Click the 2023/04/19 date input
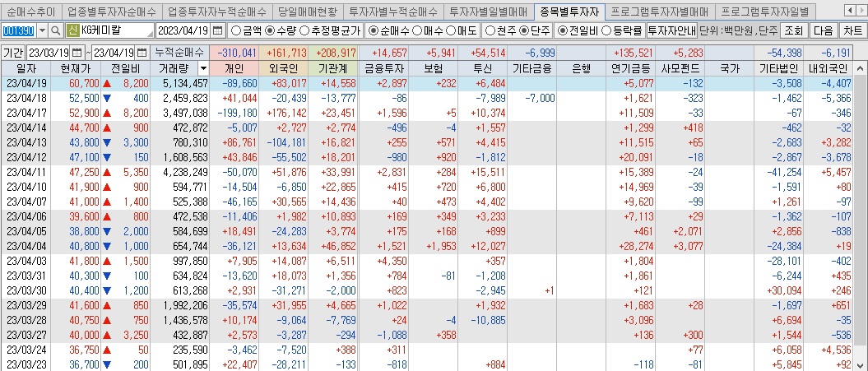This screenshot has height=371, width=868. pos(183,30)
